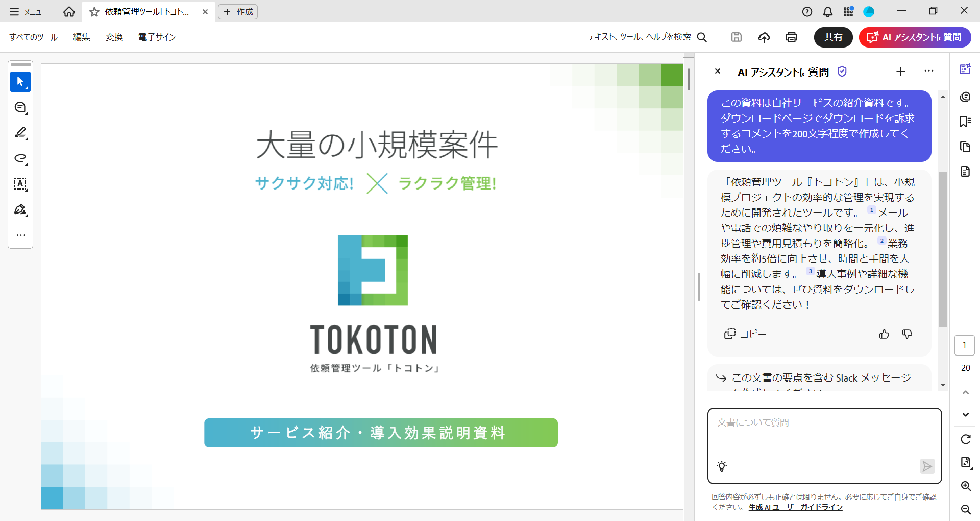Toggle prompt suggestions with the lightbulb icon
Image resolution: width=980 pixels, height=521 pixels.
[722, 465]
